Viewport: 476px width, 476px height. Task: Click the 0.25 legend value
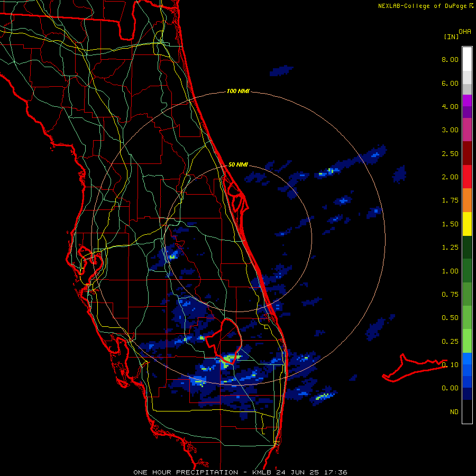[450, 342]
